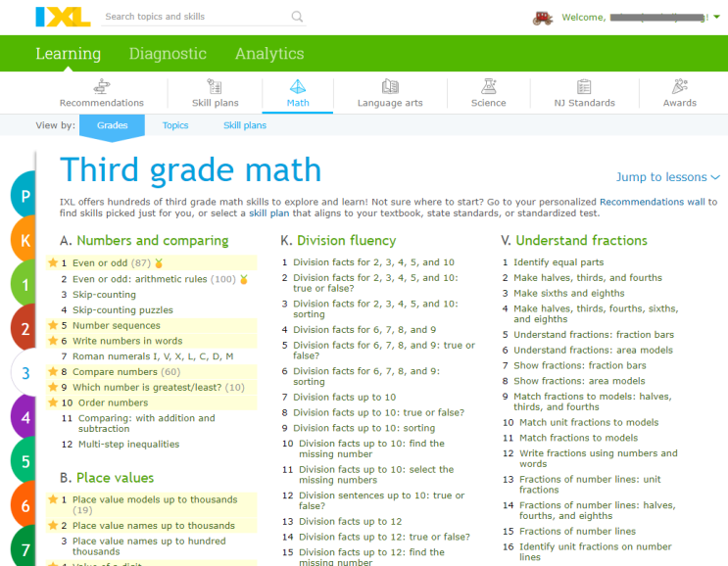Open Division fluency category heading

point(346,240)
